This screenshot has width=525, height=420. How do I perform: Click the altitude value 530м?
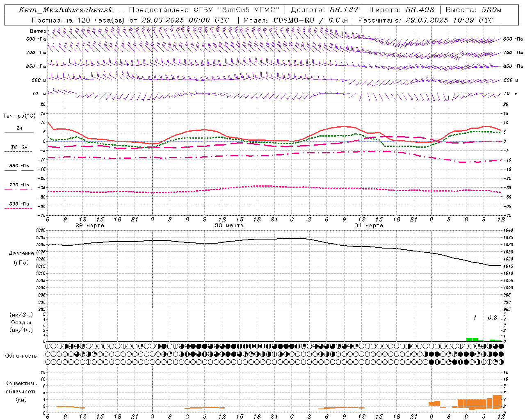[x=491, y=10]
